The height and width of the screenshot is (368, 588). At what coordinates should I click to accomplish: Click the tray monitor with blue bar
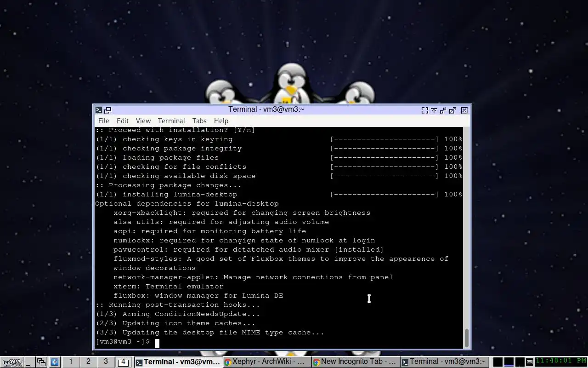[x=509, y=362]
